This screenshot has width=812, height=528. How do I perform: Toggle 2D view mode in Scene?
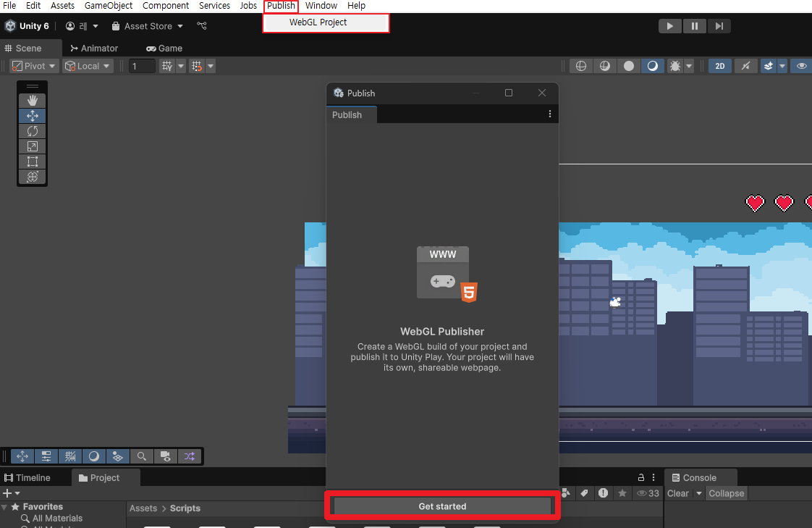(720, 66)
